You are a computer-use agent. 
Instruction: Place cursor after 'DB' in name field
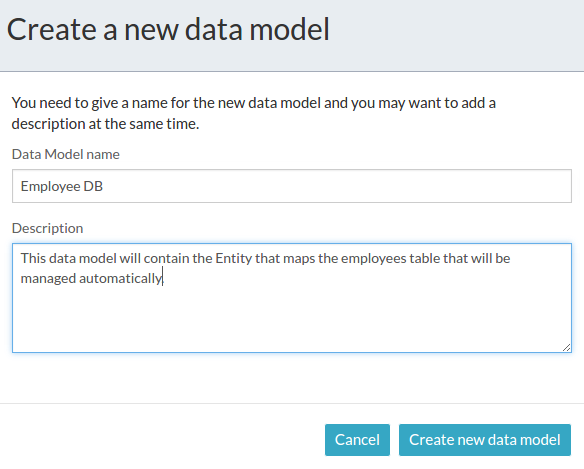tap(103, 186)
